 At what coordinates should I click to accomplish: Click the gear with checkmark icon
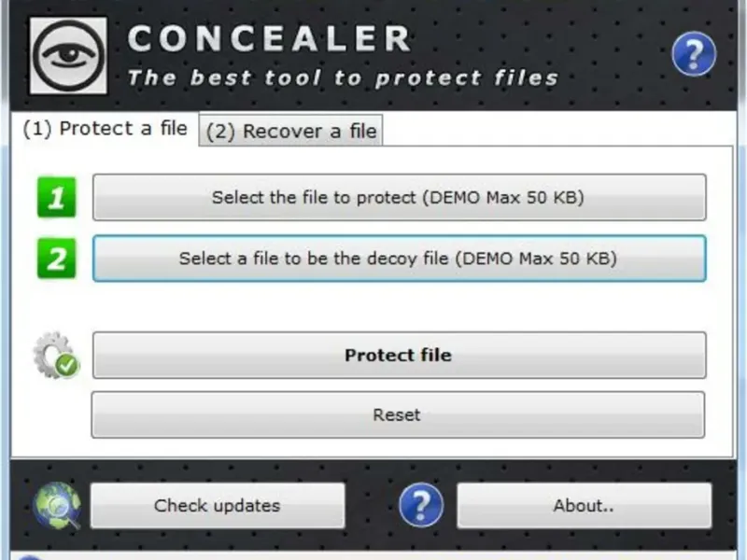(56, 356)
